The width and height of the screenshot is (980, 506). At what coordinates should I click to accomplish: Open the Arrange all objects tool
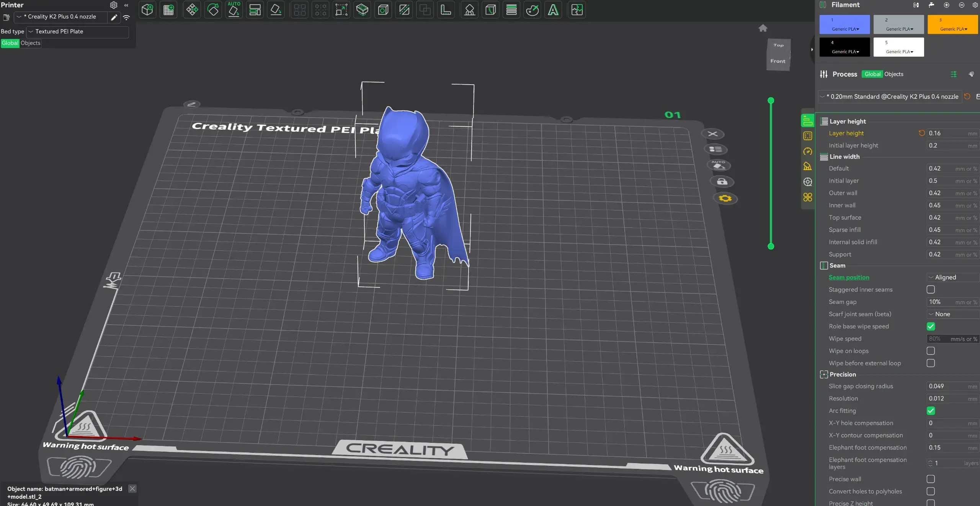click(x=255, y=10)
